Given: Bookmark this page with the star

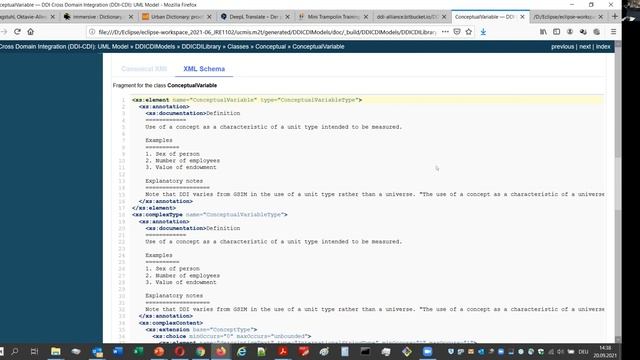Looking at the screenshot, I should click(x=469, y=32).
